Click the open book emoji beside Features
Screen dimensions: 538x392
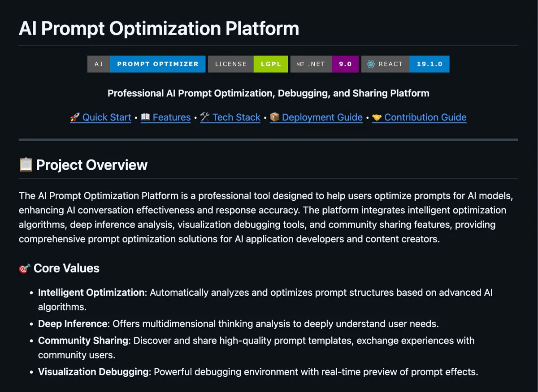click(x=145, y=117)
